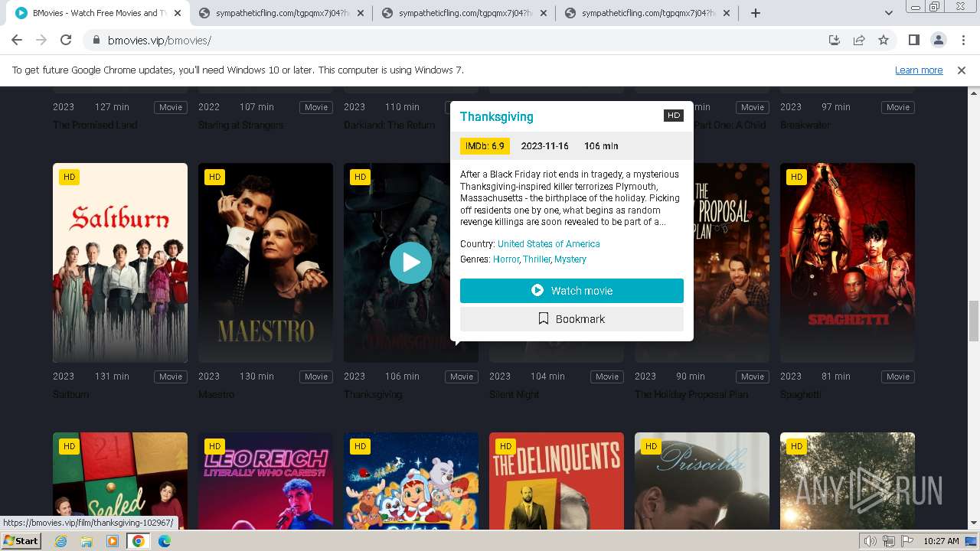The width and height of the screenshot is (980, 551).
Task: Click the Movie tag under Maestro
Action: (x=316, y=377)
